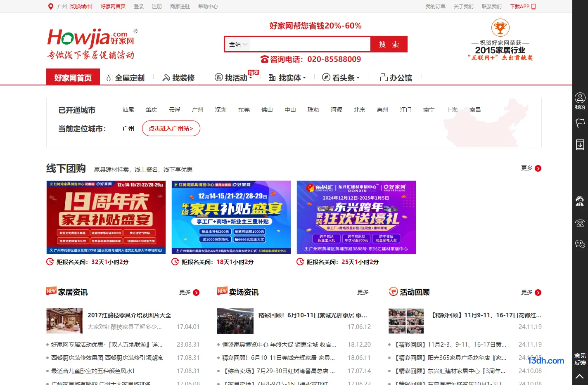Click the 点击进入广州站 button
The image size is (588, 385).
(x=171, y=128)
